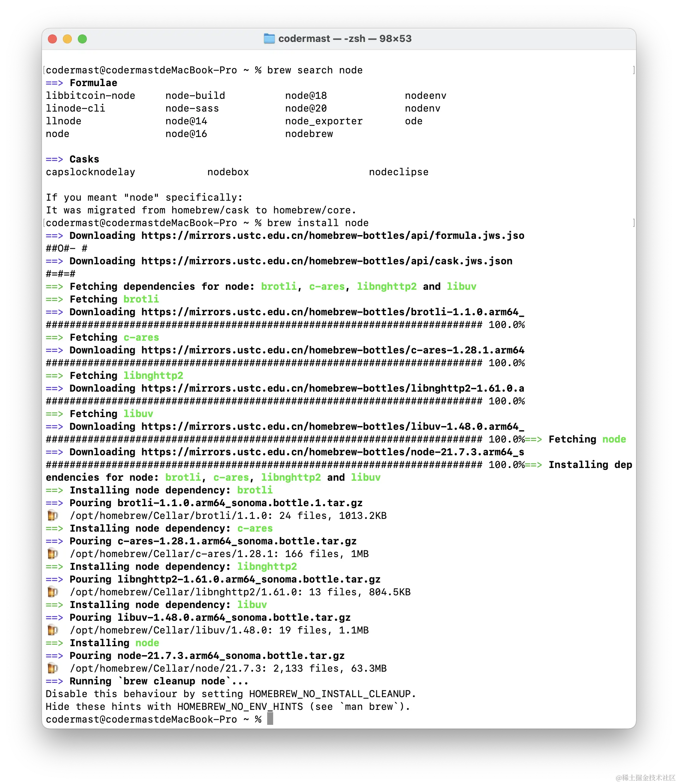
Task: Click 'HOMEBREW_NO_ENV_HINTS' variable text
Action: [240, 707]
